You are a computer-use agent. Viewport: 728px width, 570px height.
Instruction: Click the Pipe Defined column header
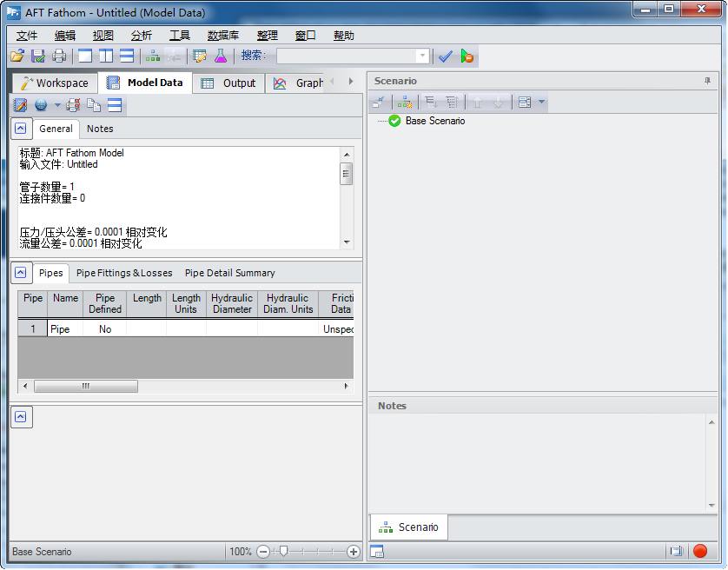point(105,304)
